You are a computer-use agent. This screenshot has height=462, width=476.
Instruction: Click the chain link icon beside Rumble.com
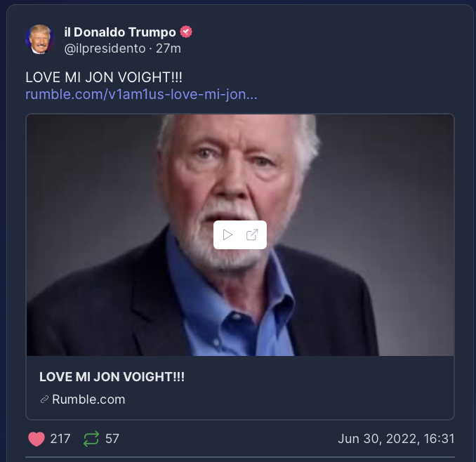click(x=45, y=400)
